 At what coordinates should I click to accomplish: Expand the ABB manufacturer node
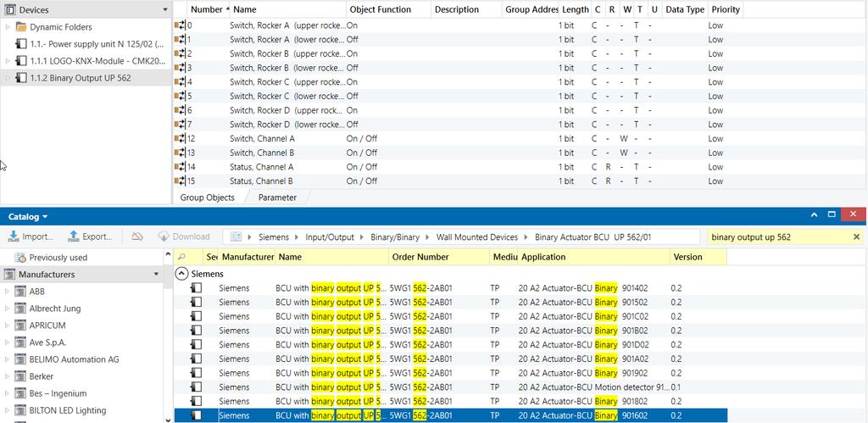point(7,292)
